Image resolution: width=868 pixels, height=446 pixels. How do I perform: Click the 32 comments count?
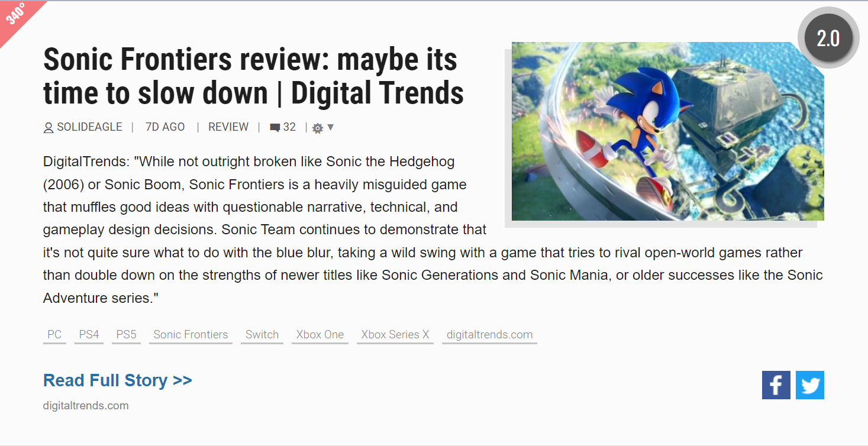[x=289, y=127]
